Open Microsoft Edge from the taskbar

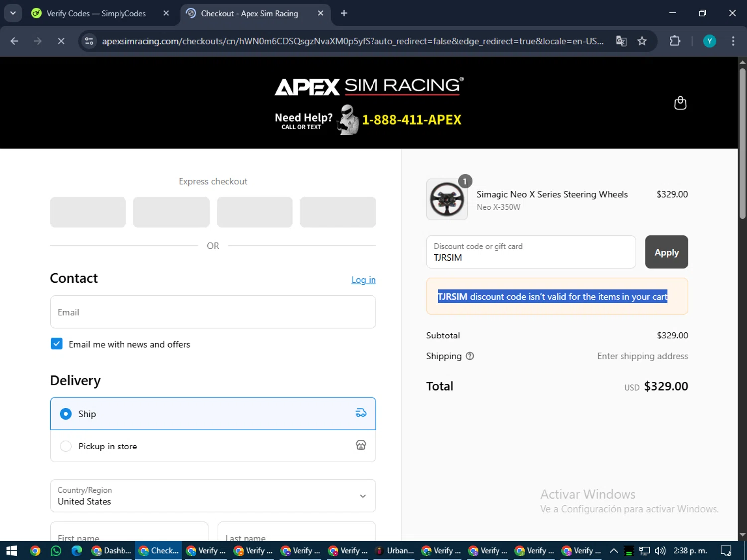click(77, 551)
